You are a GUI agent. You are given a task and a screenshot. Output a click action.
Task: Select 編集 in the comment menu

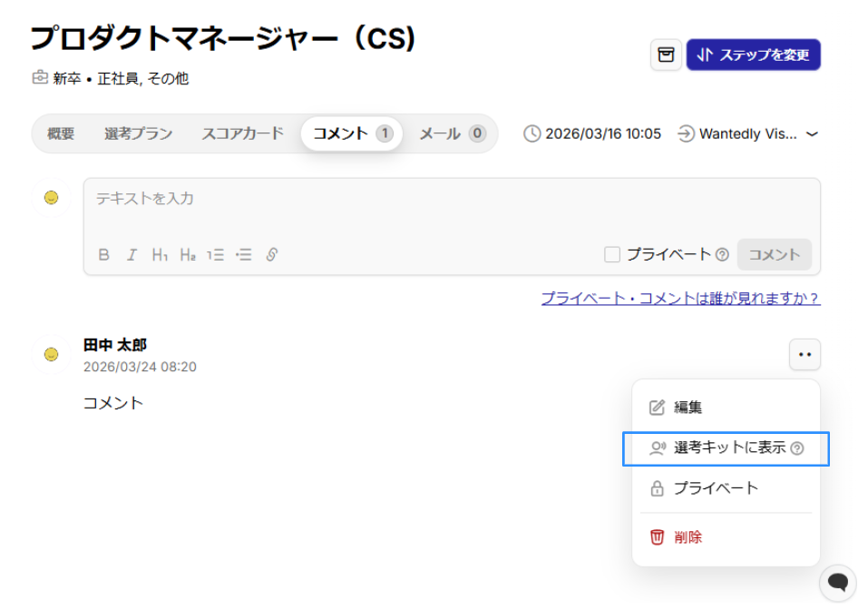[x=688, y=408]
